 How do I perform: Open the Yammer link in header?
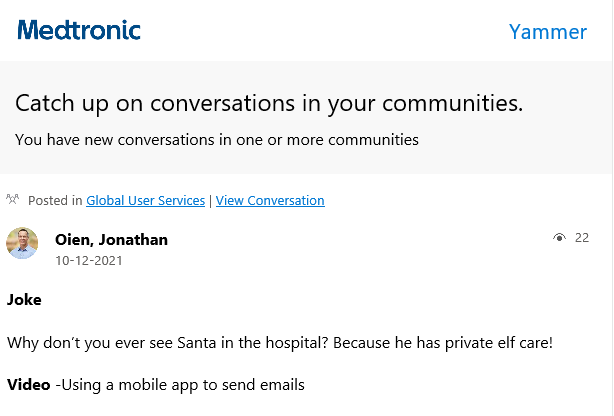point(547,31)
